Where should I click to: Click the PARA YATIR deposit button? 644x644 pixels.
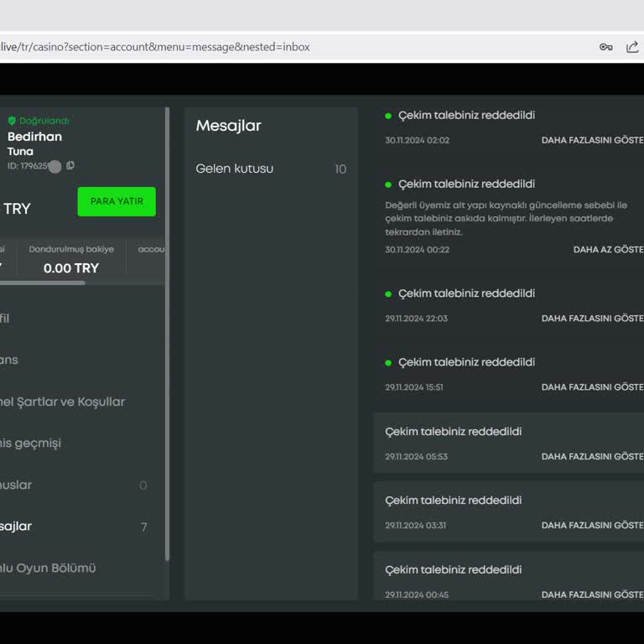point(117,201)
